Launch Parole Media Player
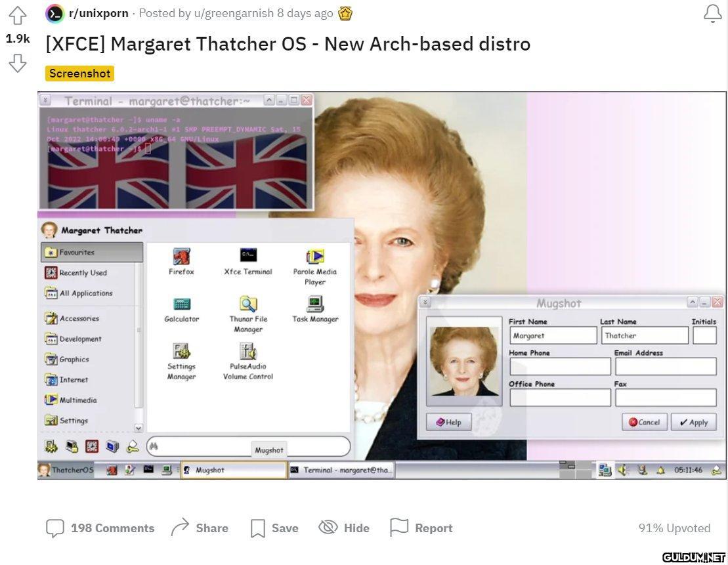This screenshot has width=728, height=565. [315, 267]
